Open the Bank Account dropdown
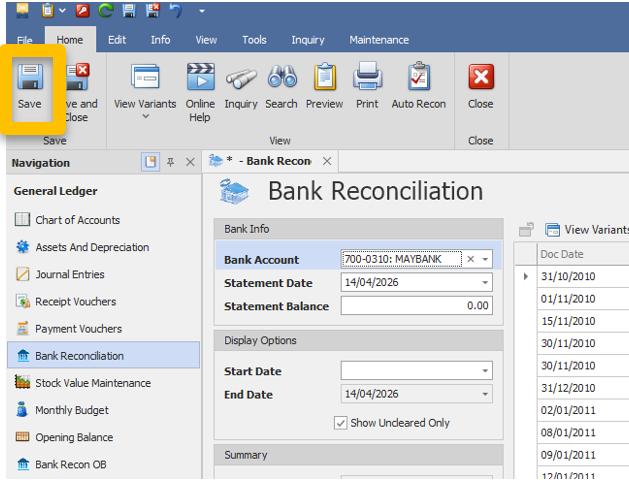Image resolution: width=629 pixels, height=486 pixels. tap(486, 259)
